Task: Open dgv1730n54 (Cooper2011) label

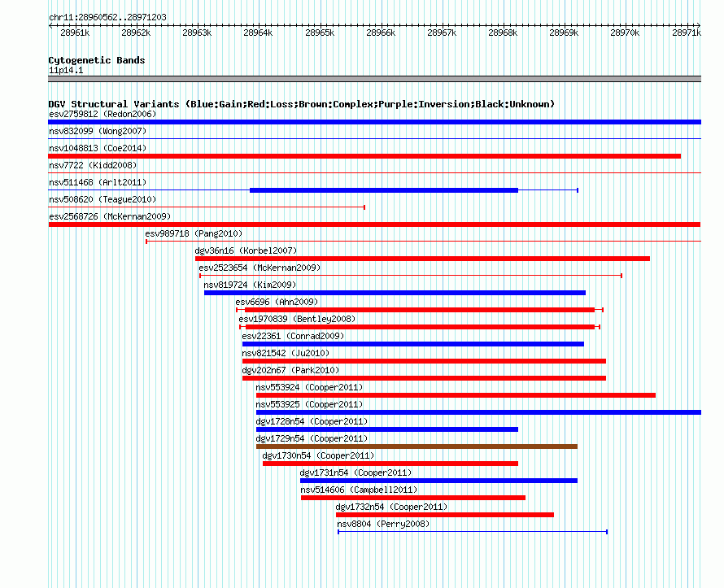Action: click(x=318, y=455)
